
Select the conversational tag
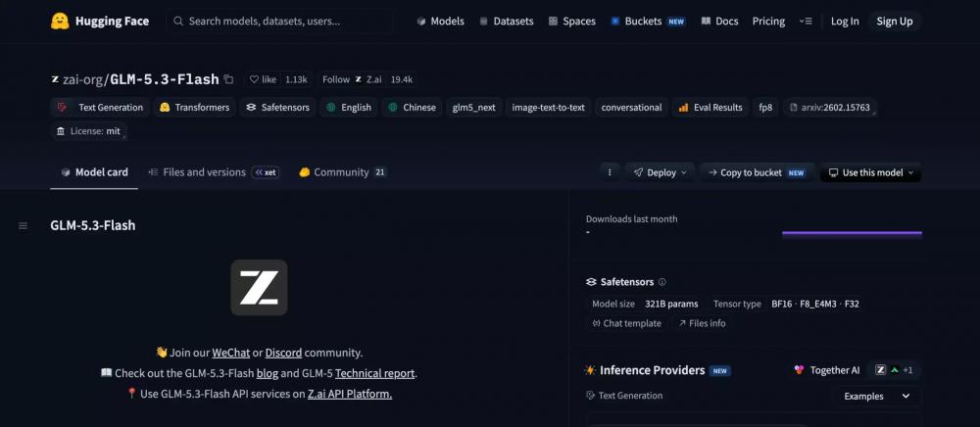631,108
